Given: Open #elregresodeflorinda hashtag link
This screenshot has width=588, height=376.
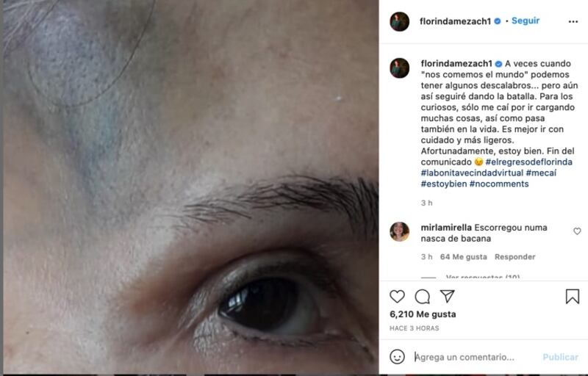Looking at the screenshot, I should (x=528, y=162).
